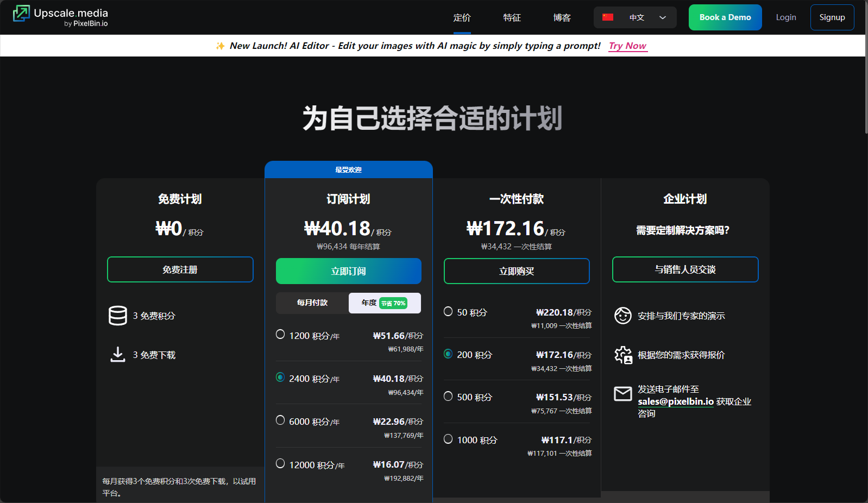Click the 订阅计划 heading
The height and width of the screenshot is (503, 868).
pos(349,199)
